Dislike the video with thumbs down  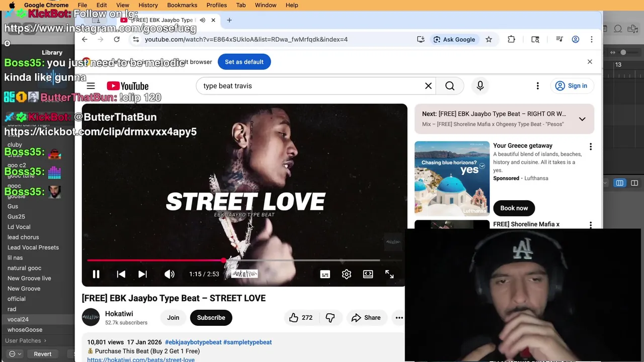(x=330, y=318)
